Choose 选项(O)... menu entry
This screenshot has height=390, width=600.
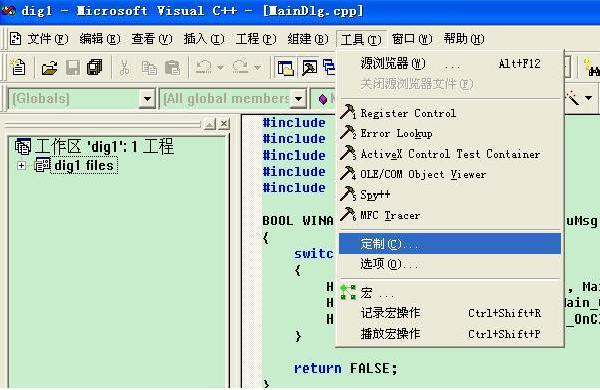tap(450, 264)
